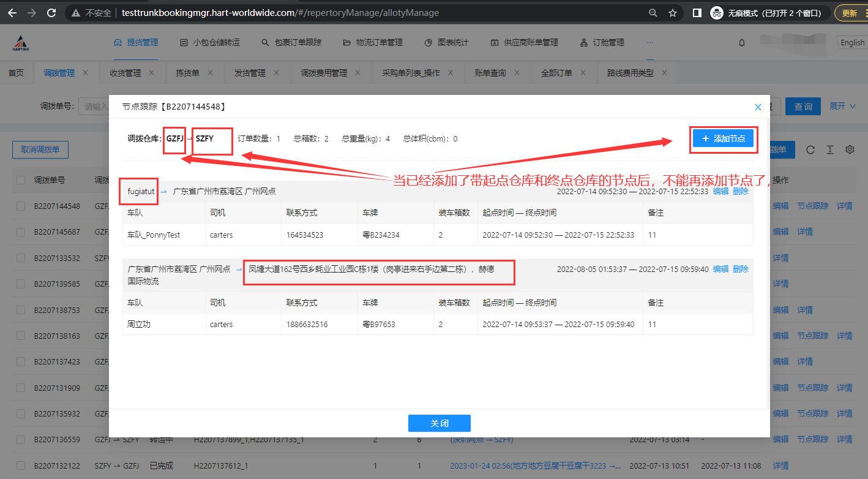The width and height of the screenshot is (868, 479).
Task: Close the 节点跟踪 dialog with X icon
Action: (758, 107)
